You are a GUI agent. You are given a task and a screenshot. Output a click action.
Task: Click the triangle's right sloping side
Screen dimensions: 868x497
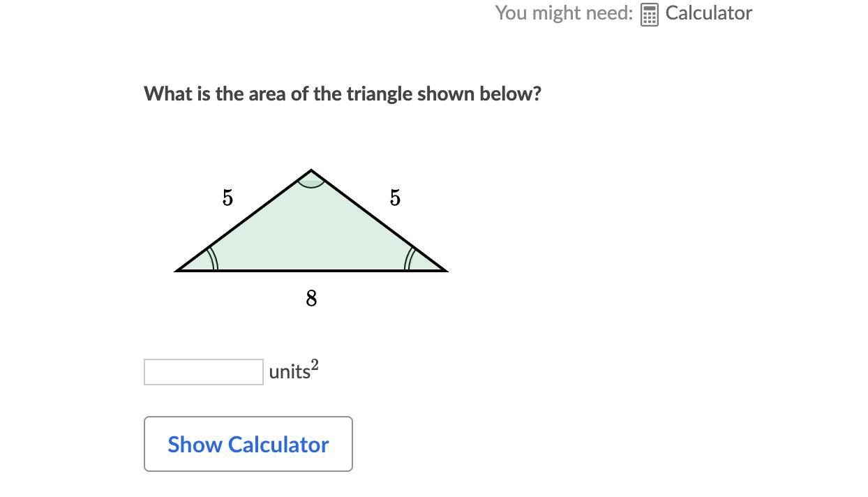379,221
